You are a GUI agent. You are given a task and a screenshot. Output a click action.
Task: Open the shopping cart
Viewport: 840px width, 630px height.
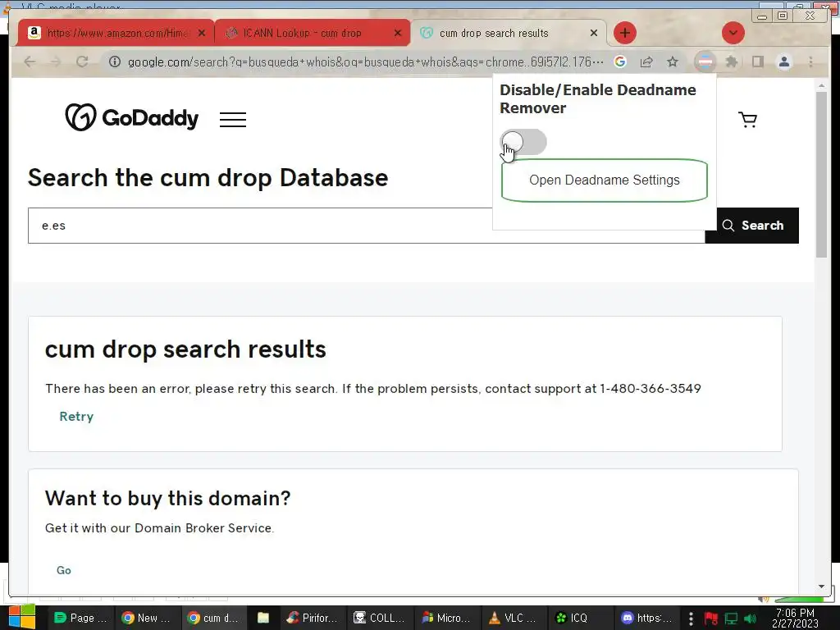coord(747,119)
